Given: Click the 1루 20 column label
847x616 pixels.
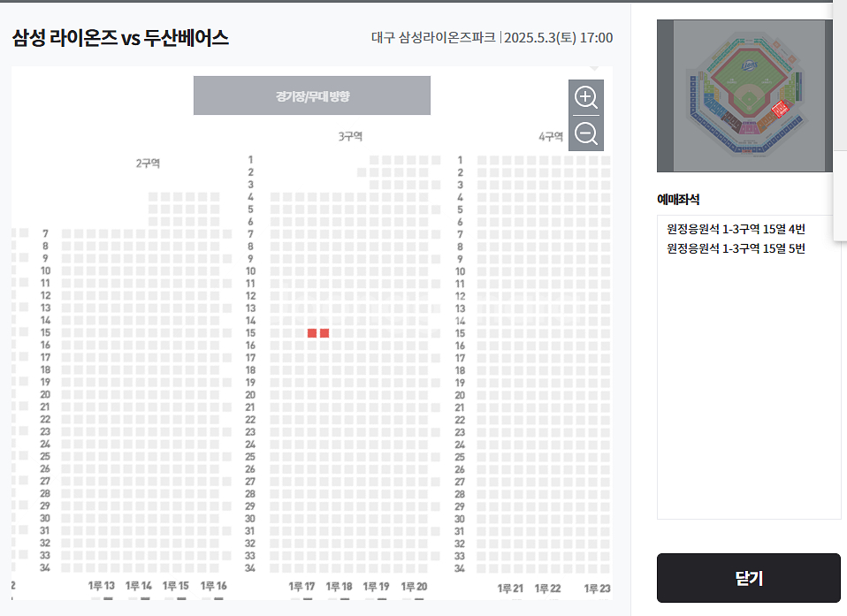Looking at the screenshot, I should [414, 586].
